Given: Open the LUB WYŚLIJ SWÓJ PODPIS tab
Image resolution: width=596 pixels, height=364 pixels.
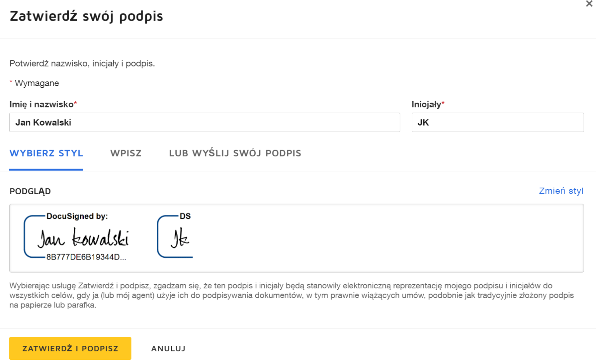Looking at the screenshot, I should tap(235, 154).
